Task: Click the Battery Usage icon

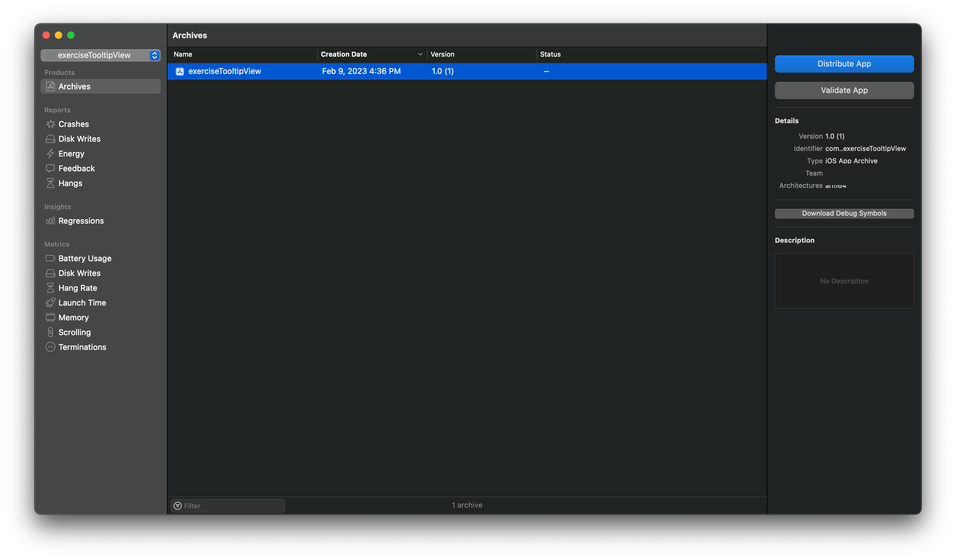Action: click(50, 258)
